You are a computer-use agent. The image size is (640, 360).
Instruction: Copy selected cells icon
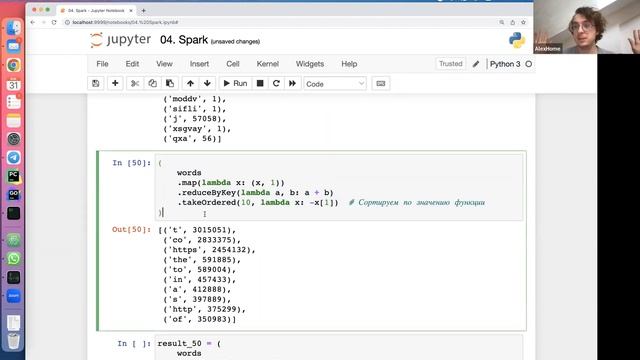152,83
